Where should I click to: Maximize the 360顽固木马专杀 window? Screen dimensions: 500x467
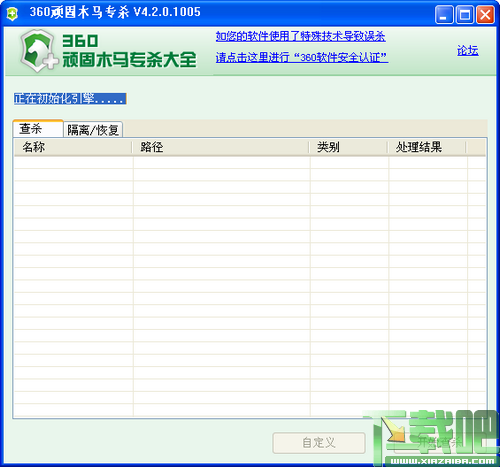pyautogui.click(x=465, y=15)
